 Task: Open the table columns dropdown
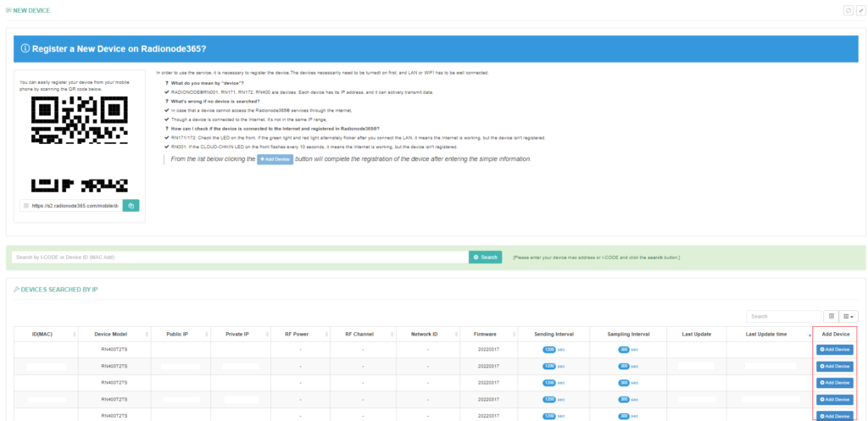coord(849,317)
